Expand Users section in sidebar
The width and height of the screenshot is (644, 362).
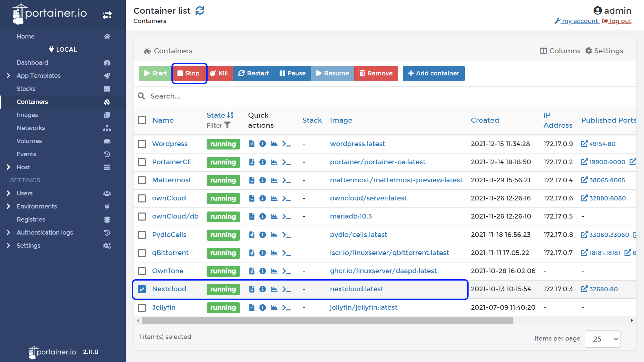[8, 193]
